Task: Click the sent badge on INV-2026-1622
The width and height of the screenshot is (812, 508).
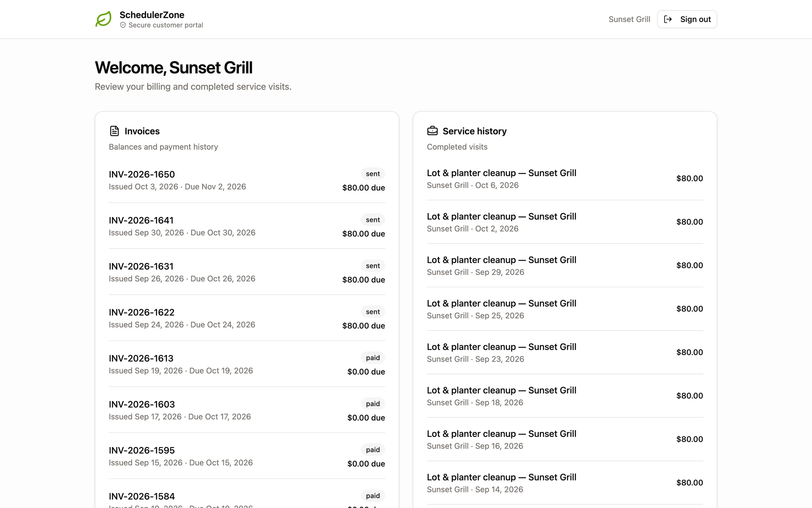Action: (373, 312)
